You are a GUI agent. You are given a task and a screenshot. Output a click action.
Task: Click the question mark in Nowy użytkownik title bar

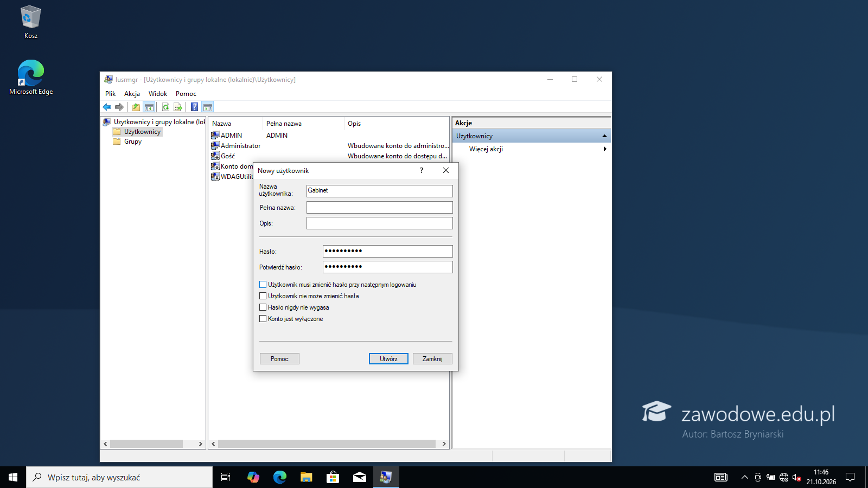click(421, 170)
